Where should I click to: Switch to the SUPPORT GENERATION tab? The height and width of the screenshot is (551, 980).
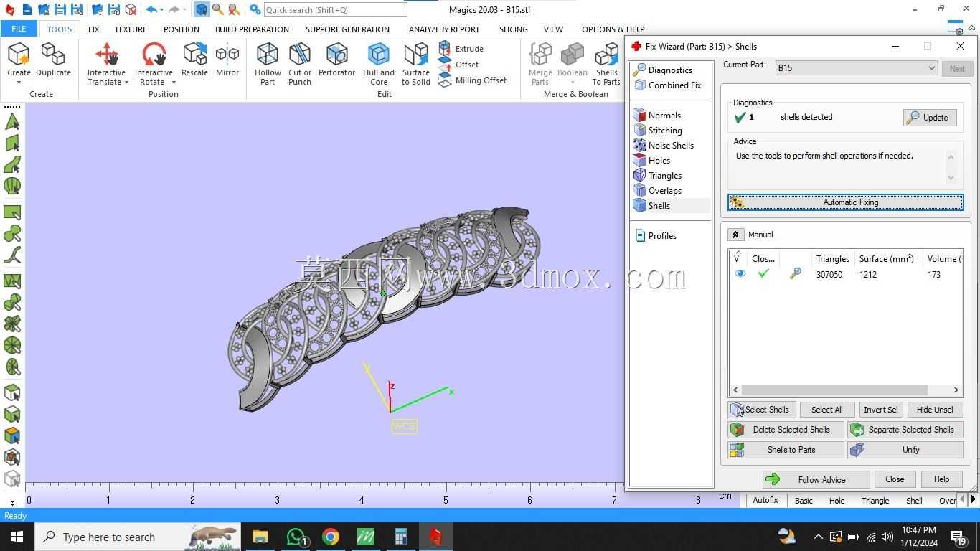pos(347,29)
